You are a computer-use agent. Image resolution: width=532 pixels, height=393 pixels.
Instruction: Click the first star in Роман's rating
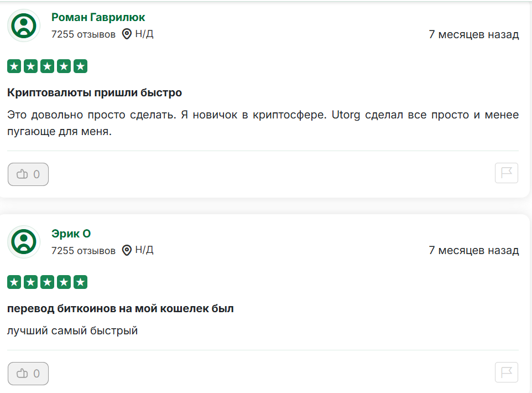pyautogui.click(x=14, y=66)
